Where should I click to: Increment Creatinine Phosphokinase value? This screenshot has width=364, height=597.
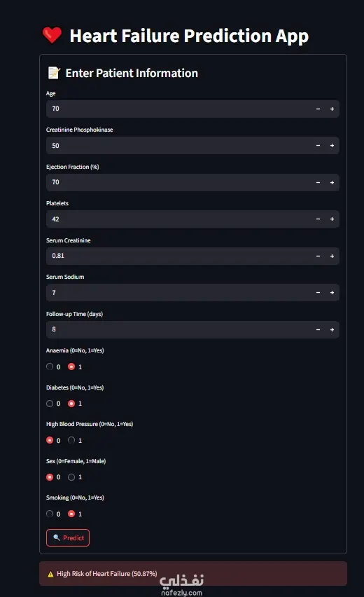[332, 146]
